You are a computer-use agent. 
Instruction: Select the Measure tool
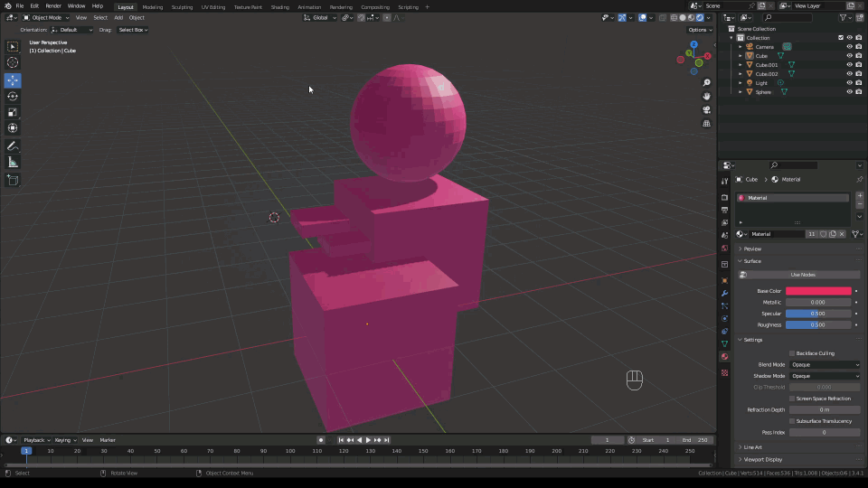[x=13, y=162]
